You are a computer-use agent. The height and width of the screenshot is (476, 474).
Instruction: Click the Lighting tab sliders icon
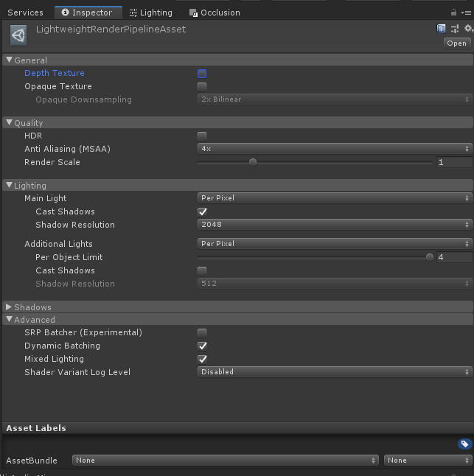[x=133, y=13]
